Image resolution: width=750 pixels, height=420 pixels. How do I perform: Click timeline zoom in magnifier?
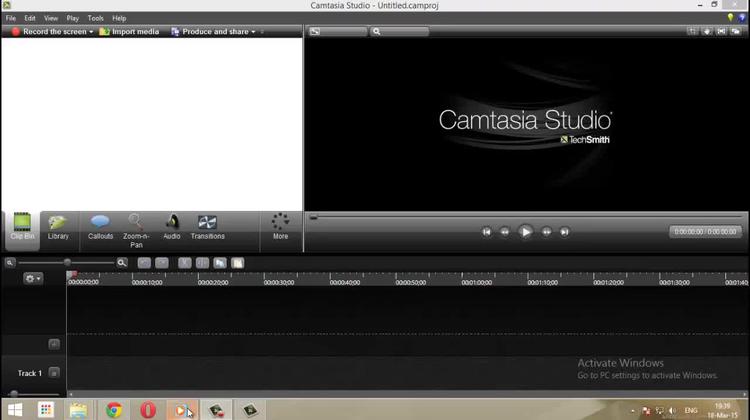[x=122, y=263]
